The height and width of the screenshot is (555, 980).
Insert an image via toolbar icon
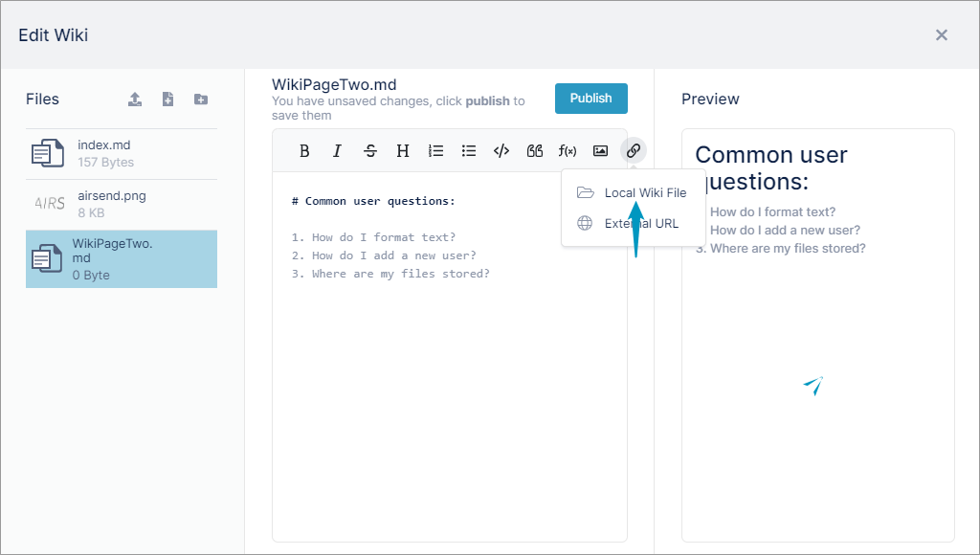pyautogui.click(x=601, y=150)
